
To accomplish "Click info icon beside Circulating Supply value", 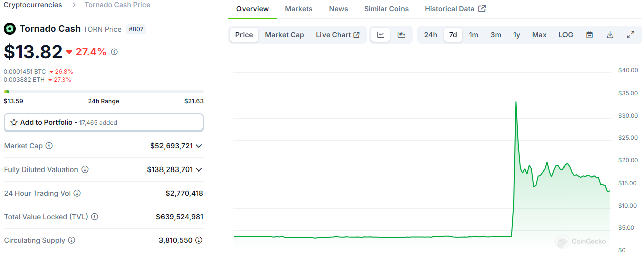I will (199, 240).
